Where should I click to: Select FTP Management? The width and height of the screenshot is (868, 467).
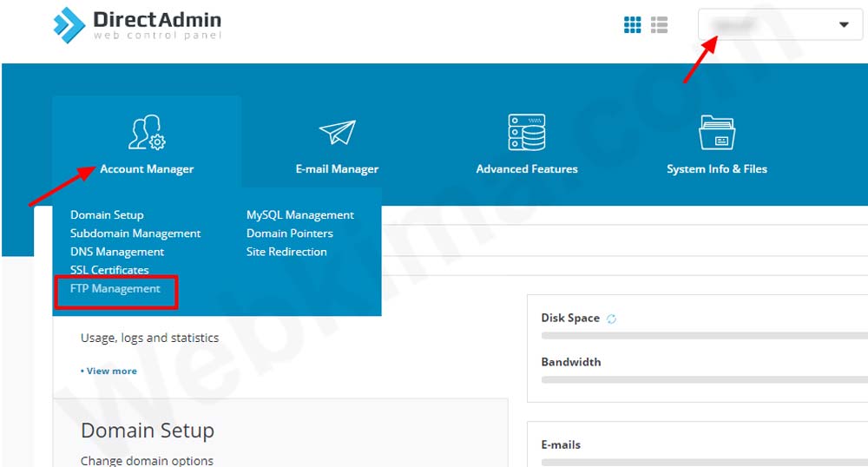(115, 289)
